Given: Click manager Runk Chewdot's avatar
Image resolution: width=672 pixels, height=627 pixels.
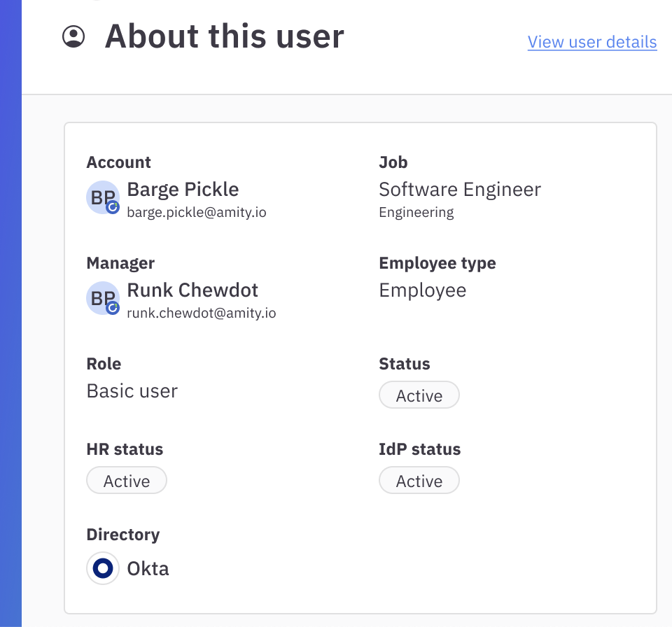Looking at the screenshot, I should [x=102, y=298].
